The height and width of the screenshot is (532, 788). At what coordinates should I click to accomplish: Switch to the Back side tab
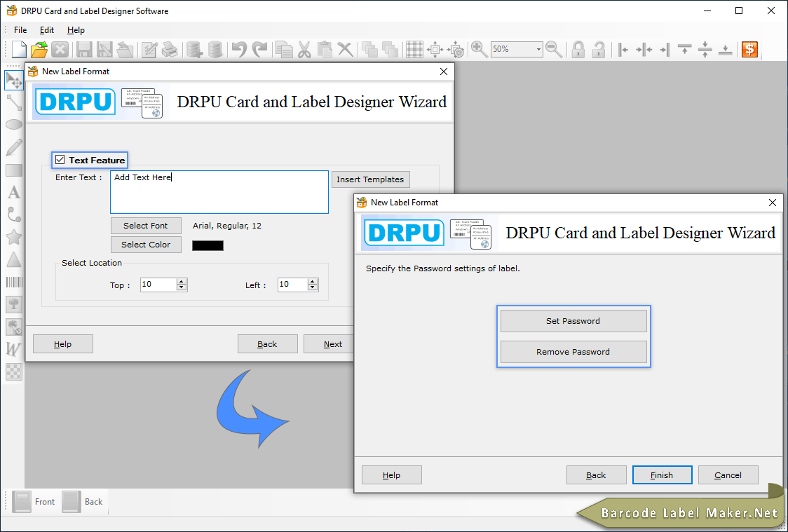click(x=83, y=501)
